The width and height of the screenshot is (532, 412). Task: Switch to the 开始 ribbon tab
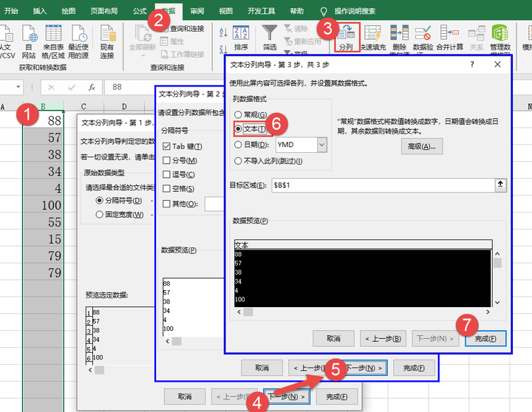[x=11, y=11]
